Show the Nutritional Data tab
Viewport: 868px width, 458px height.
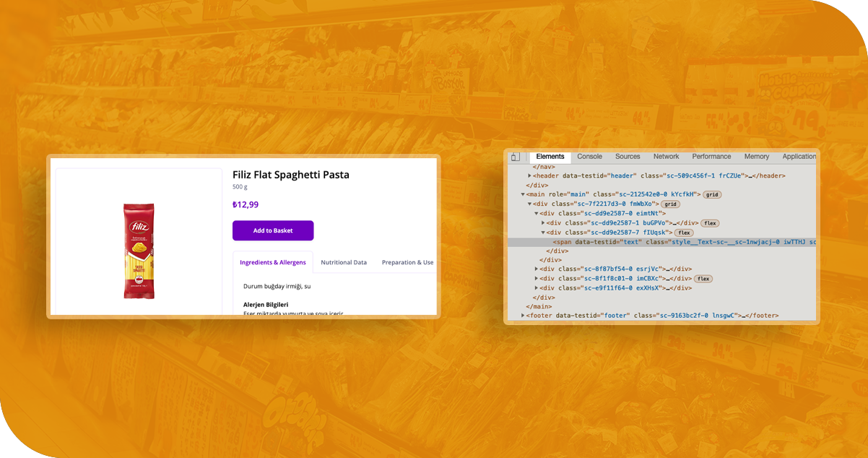click(344, 262)
